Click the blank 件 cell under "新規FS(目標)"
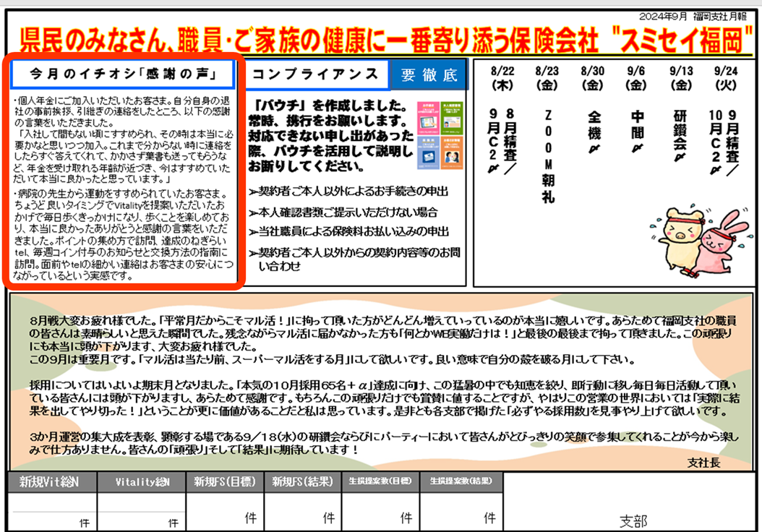This screenshot has width=762, height=532. pyautogui.click(x=225, y=512)
